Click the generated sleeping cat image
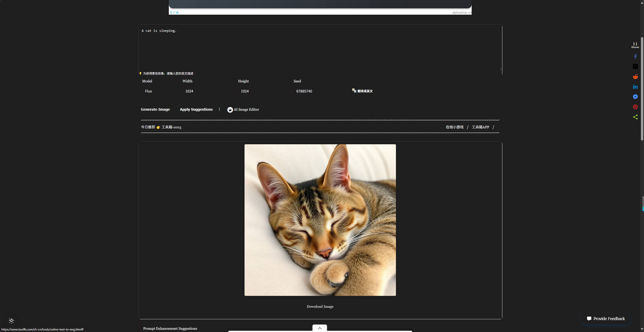Screen dimensions: 644x332 [x=320, y=220]
